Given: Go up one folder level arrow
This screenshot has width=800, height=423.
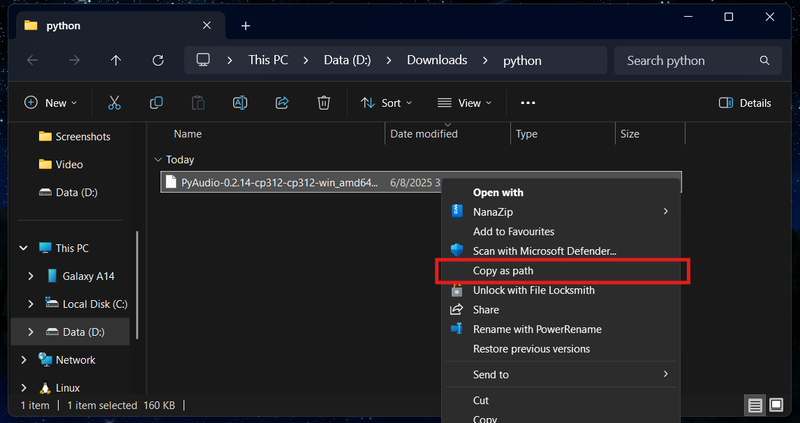Looking at the screenshot, I should pyautogui.click(x=116, y=60).
